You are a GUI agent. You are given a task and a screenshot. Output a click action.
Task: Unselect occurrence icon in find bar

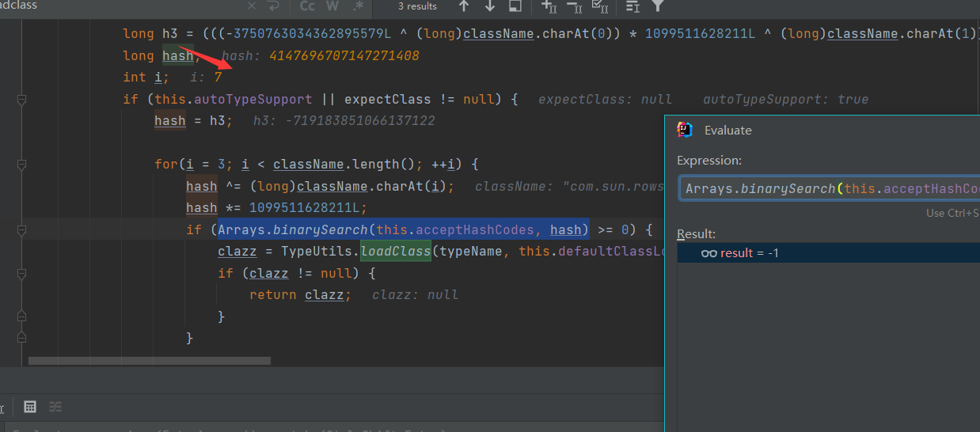click(575, 6)
